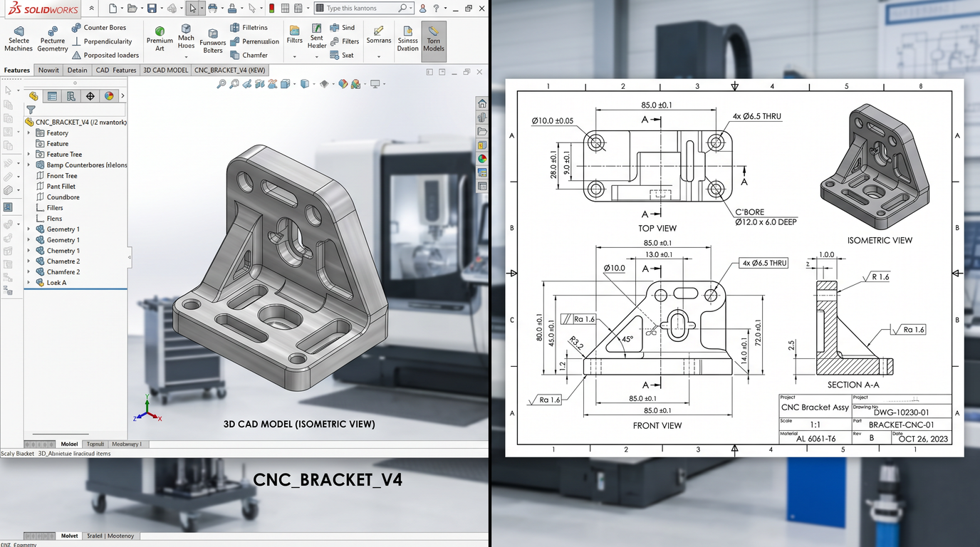Expand the Bamp Counterbores tree node
980x547 pixels.
coord(29,165)
